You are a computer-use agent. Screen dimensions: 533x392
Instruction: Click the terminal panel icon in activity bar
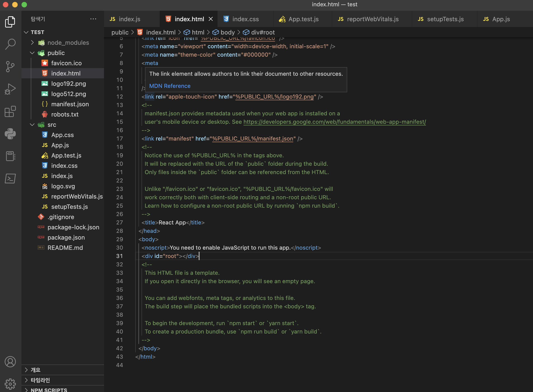tap(10, 179)
